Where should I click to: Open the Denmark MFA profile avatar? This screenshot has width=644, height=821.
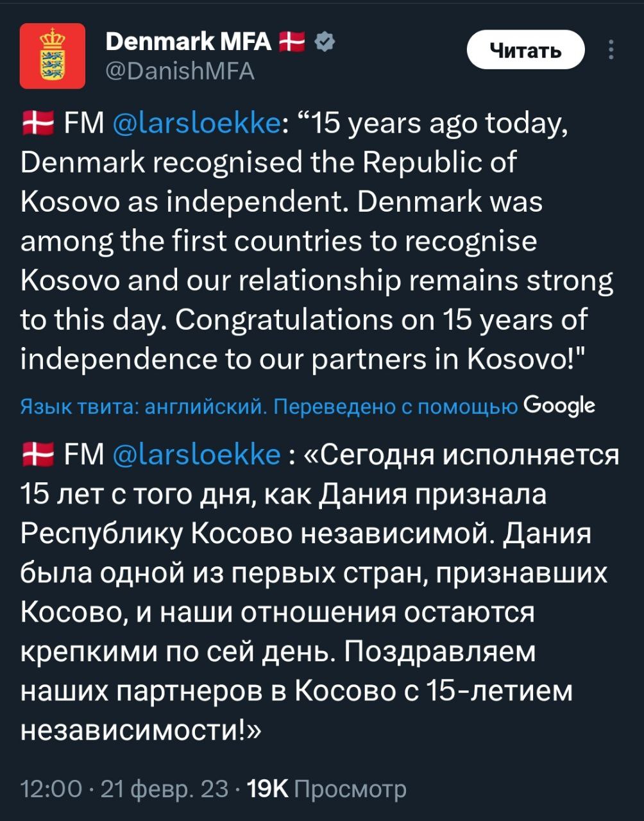pos(53,55)
